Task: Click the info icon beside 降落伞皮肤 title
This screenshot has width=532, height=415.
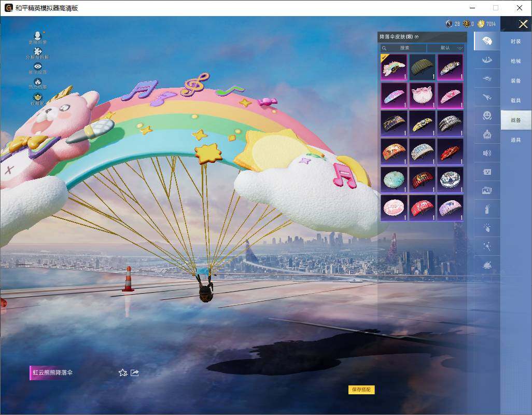Action: [x=417, y=37]
